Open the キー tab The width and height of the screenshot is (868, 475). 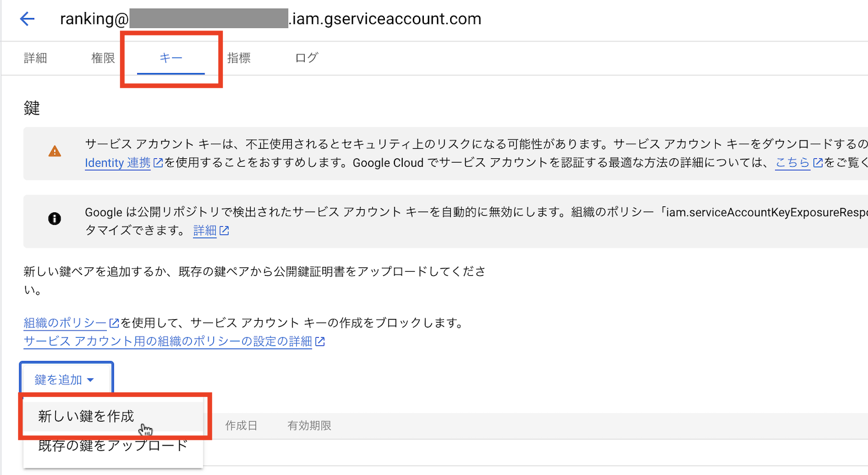click(171, 58)
